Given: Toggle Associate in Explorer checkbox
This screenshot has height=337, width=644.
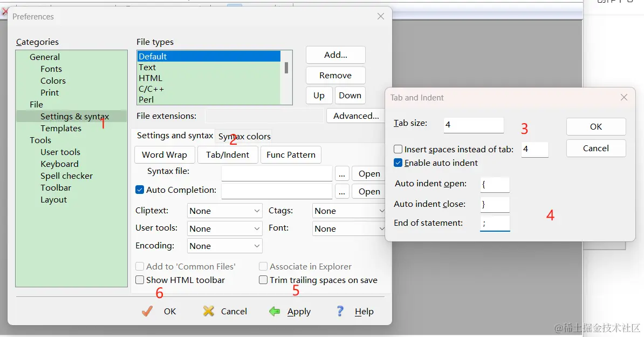Looking at the screenshot, I should 263,266.
